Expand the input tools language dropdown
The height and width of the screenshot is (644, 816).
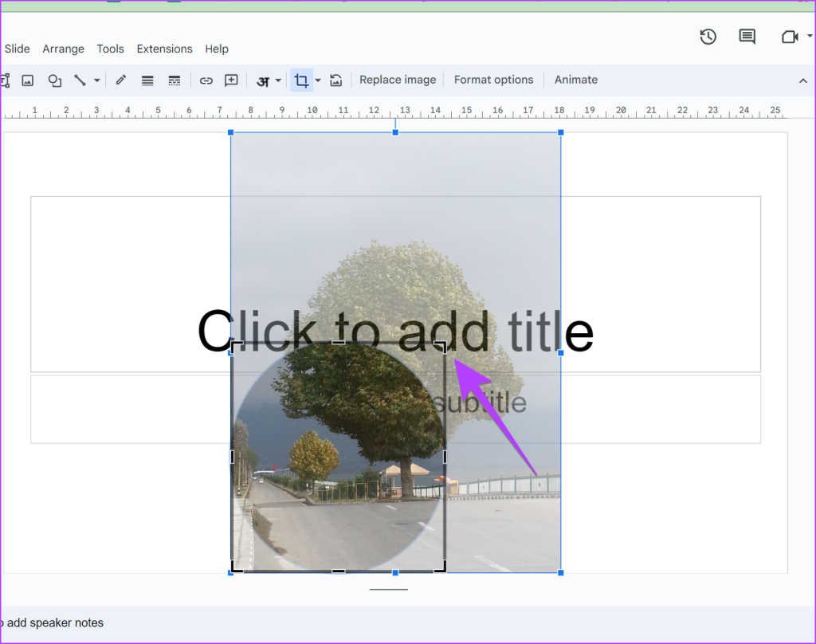pyautogui.click(x=278, y=80)
